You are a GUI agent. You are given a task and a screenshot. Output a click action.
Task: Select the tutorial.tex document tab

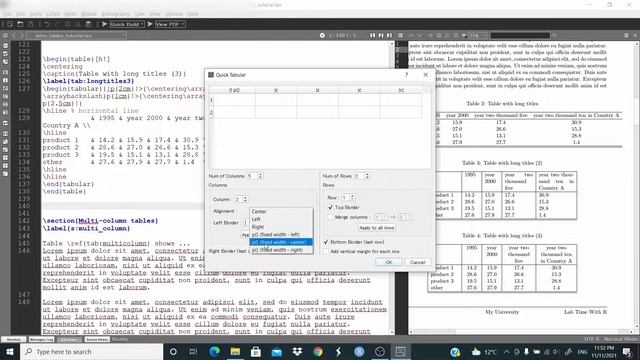pos(76,36)
